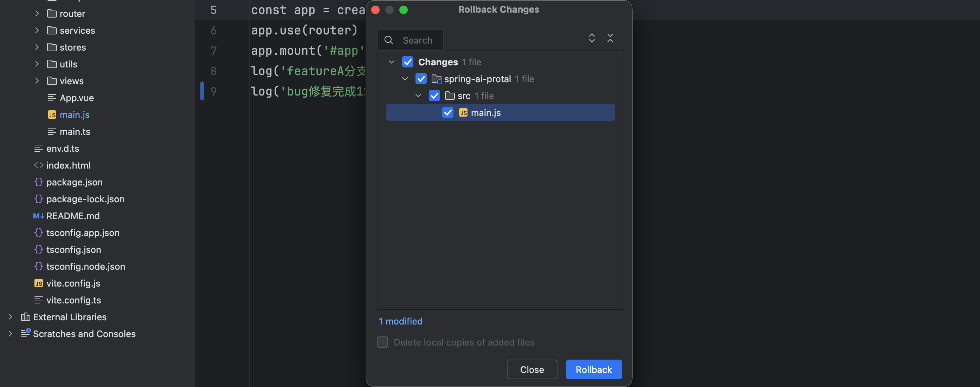Uncheck the Changes root checkbox

(x=407, y=62)
